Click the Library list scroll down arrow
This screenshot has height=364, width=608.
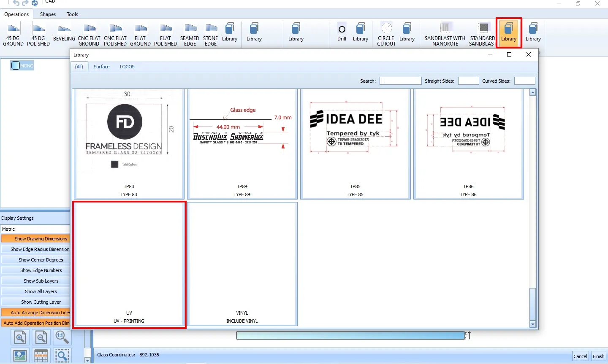533,324
